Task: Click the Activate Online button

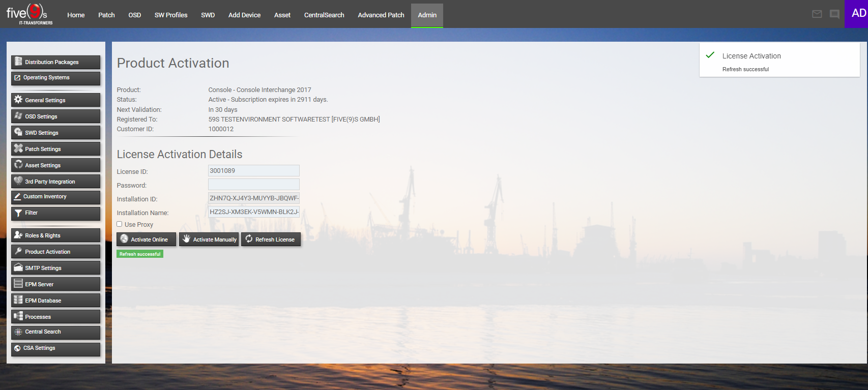Action: (147, 239)
